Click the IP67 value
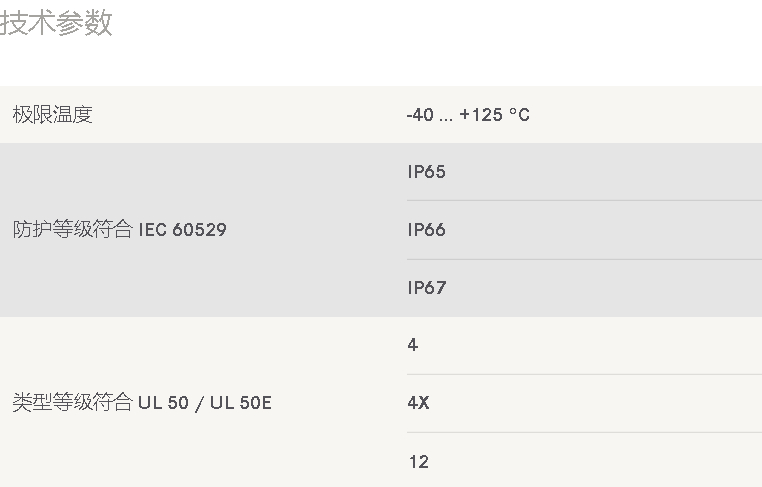Screen dimensions: 762x487 point(427,287)
